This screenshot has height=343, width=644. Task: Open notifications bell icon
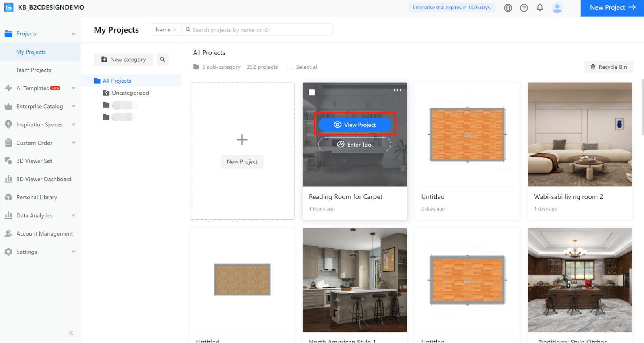coord(540,8)
